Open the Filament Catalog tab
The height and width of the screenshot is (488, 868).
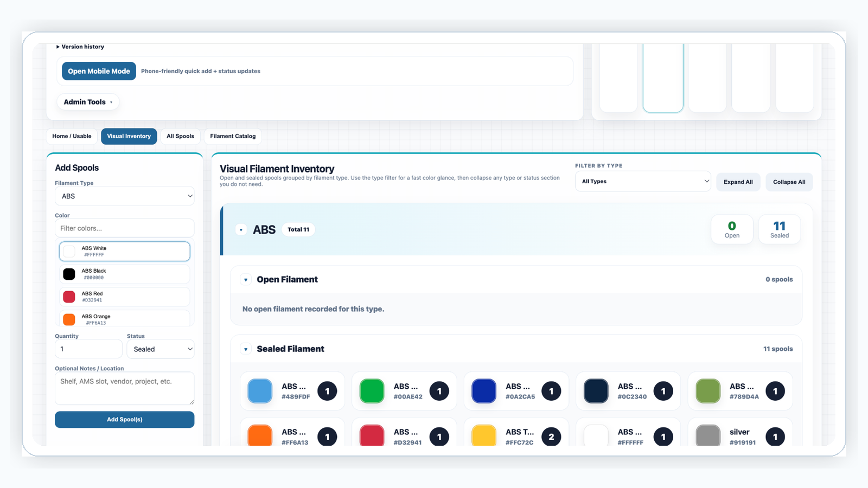coord(233,136)
